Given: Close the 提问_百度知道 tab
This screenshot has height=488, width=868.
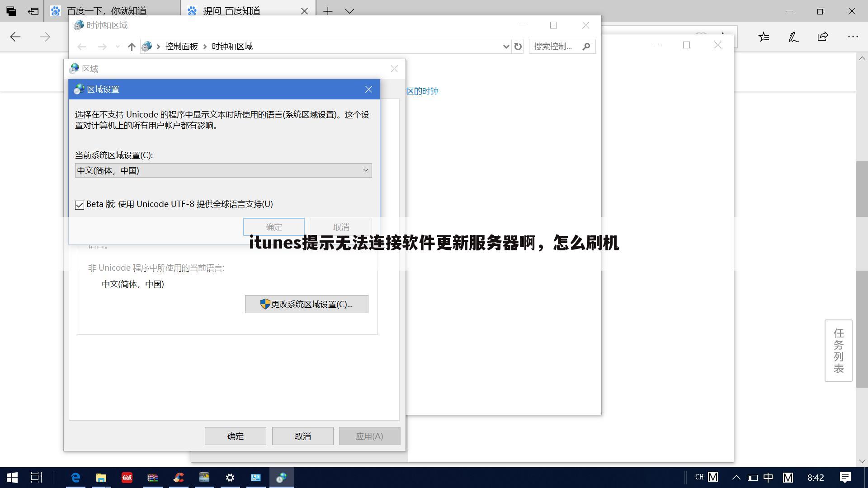Looking at the screenshot, I should [x=304, y=11].
